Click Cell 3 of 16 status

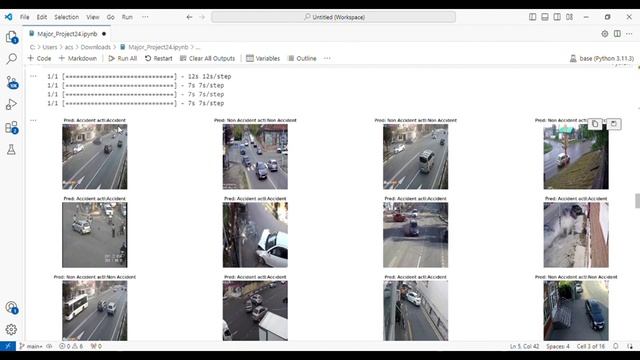591,346
